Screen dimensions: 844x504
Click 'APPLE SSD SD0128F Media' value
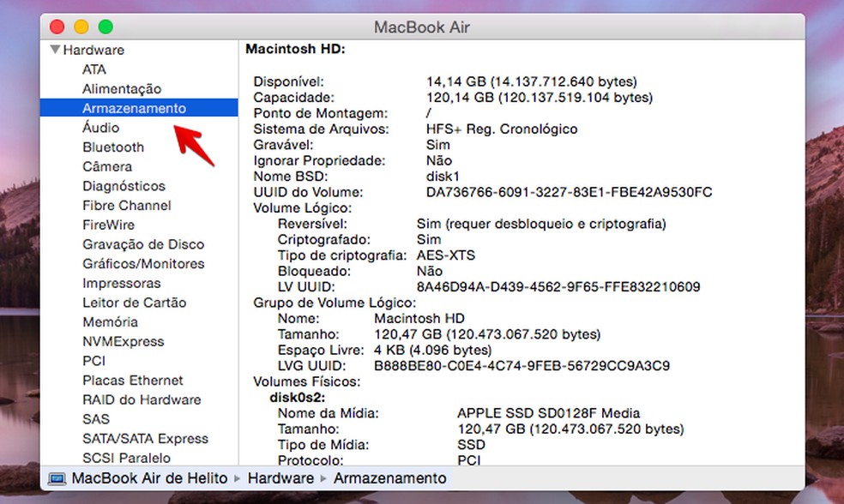click(548, 413)
